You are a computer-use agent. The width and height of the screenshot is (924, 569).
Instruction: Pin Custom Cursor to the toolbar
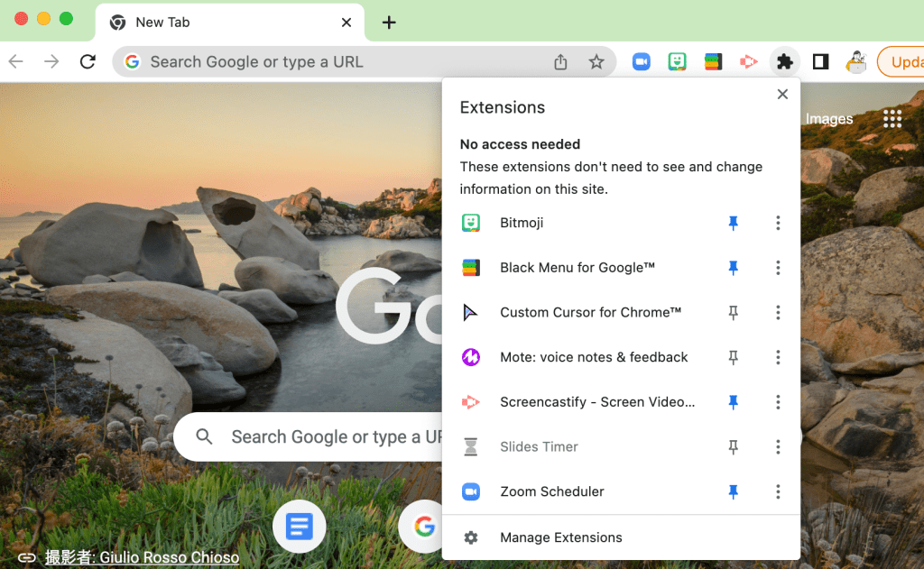point(734,312)
